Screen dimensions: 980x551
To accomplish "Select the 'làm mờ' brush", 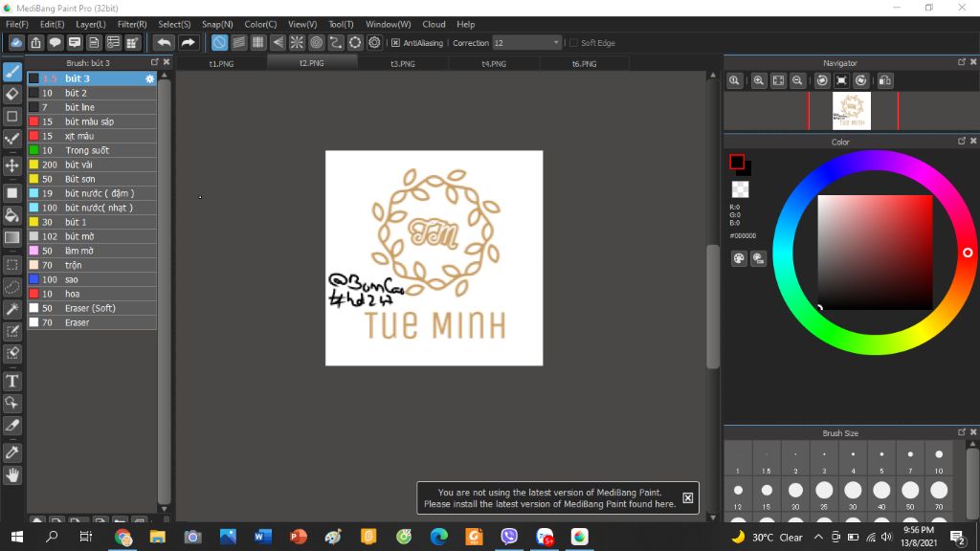I will pos(91,252).
